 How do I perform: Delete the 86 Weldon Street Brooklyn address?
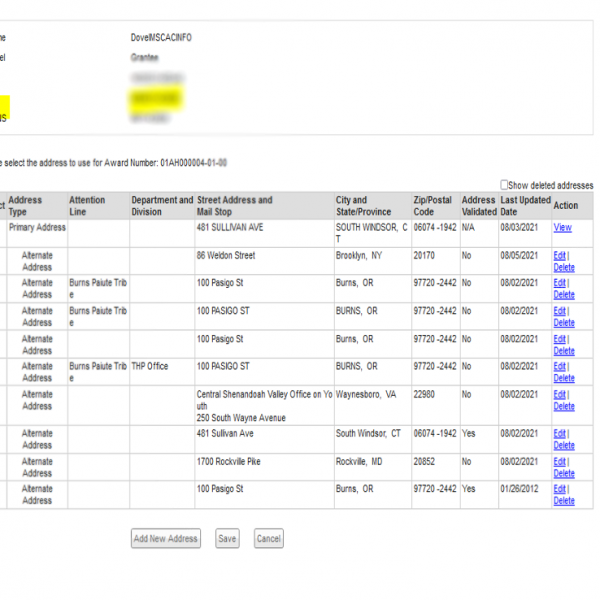(x=564, y=267)
